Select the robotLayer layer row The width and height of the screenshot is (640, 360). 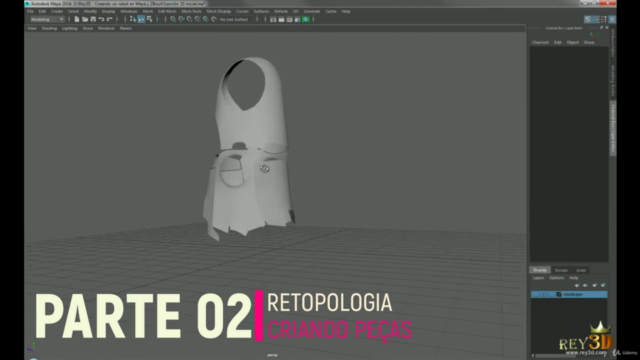coord(569,294)
